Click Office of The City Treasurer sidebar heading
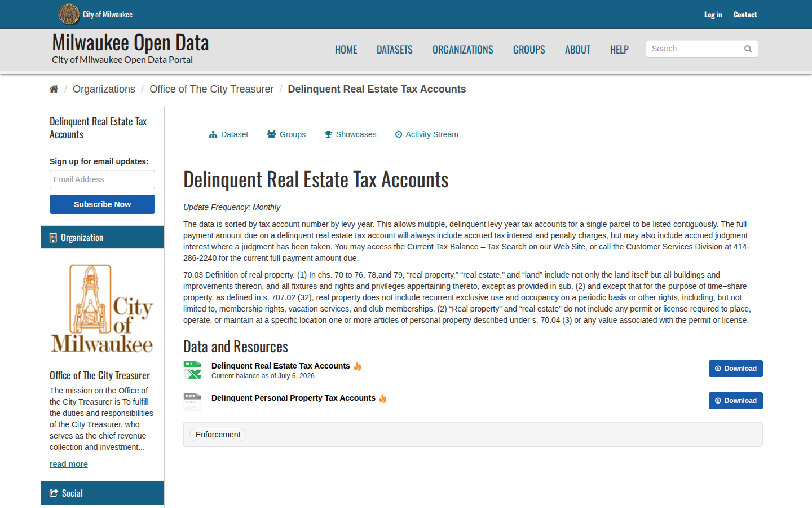This screenshot has height=508, width=812. click(x=100, y=375)
